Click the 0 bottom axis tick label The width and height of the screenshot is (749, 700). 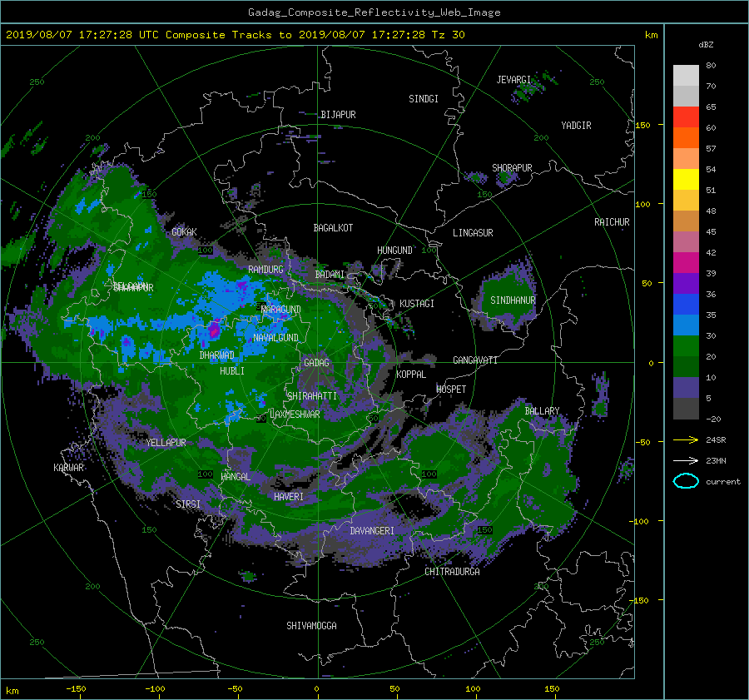click(317, 689)
